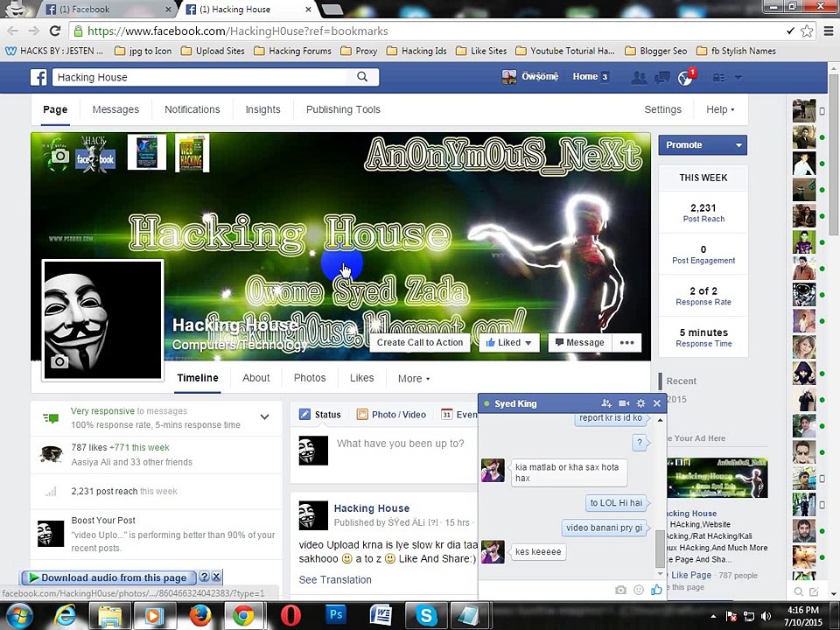Viewport: 840px width, 630px height.
Task: Open messages icon in Facebook header
Action: [662, 78]
